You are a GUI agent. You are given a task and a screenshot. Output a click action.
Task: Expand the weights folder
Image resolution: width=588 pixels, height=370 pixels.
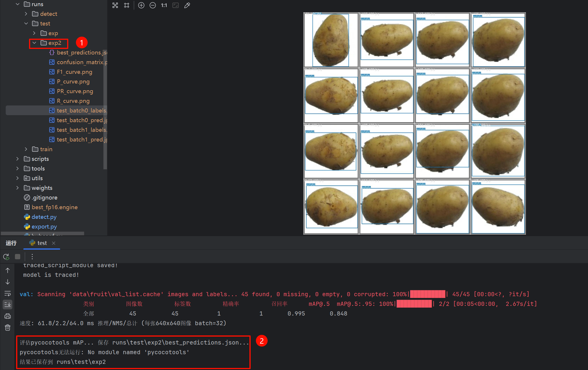pyautogui.click(x=18, y=188)
